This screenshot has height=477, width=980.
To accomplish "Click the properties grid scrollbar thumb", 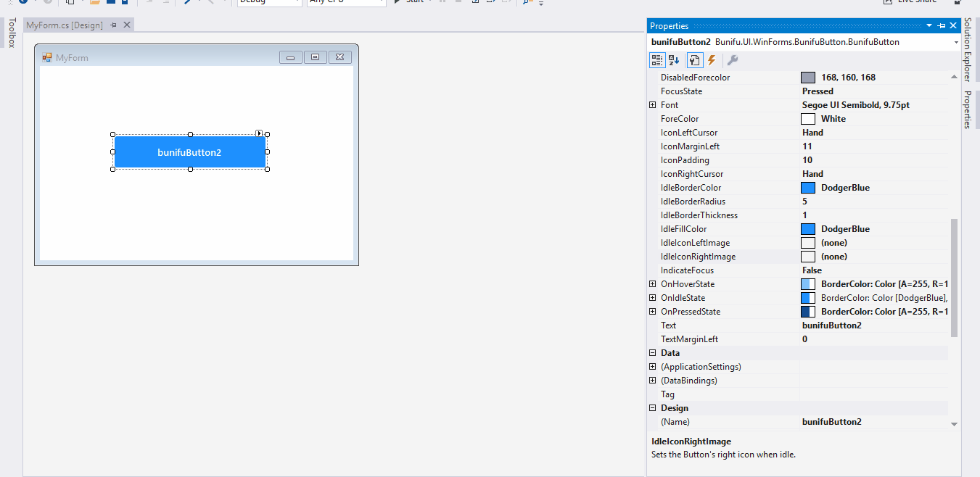I will tap(954, 278).
